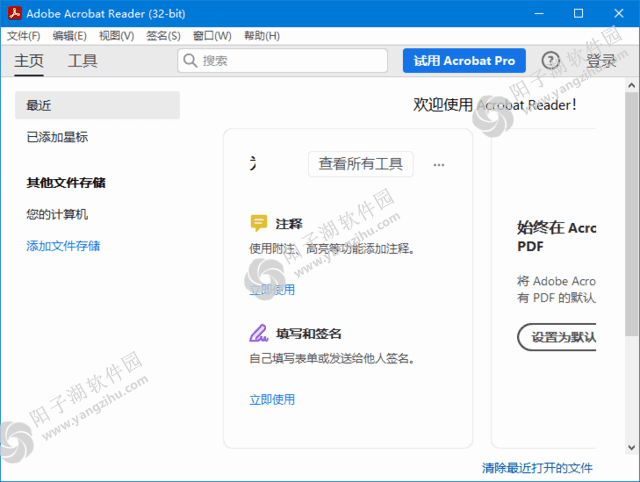Click 立即使用 link under 注释
The width and height of the screenshot is (640, 482).
point(272,290)
